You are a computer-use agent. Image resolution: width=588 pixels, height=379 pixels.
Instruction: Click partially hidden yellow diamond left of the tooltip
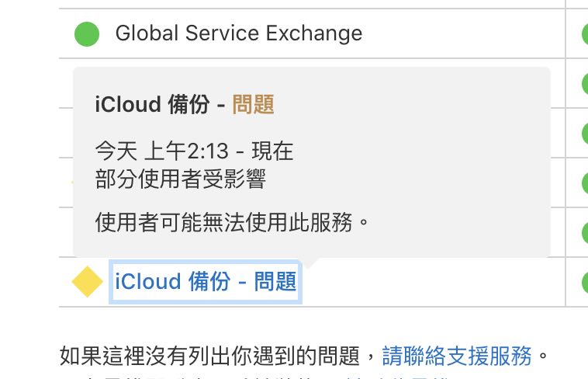(71, 183)
